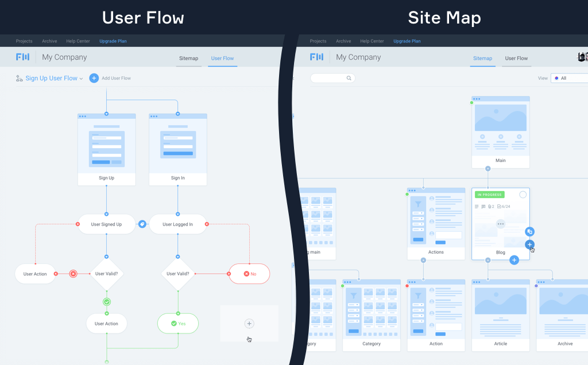Open the View All filter dropdown

point(568,77)
